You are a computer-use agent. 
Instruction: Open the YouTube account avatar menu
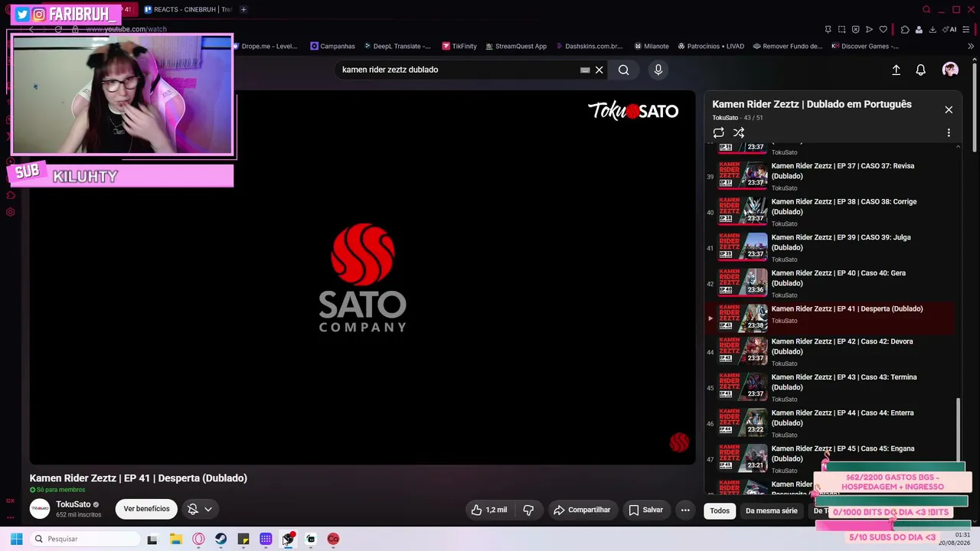[950, 70]
